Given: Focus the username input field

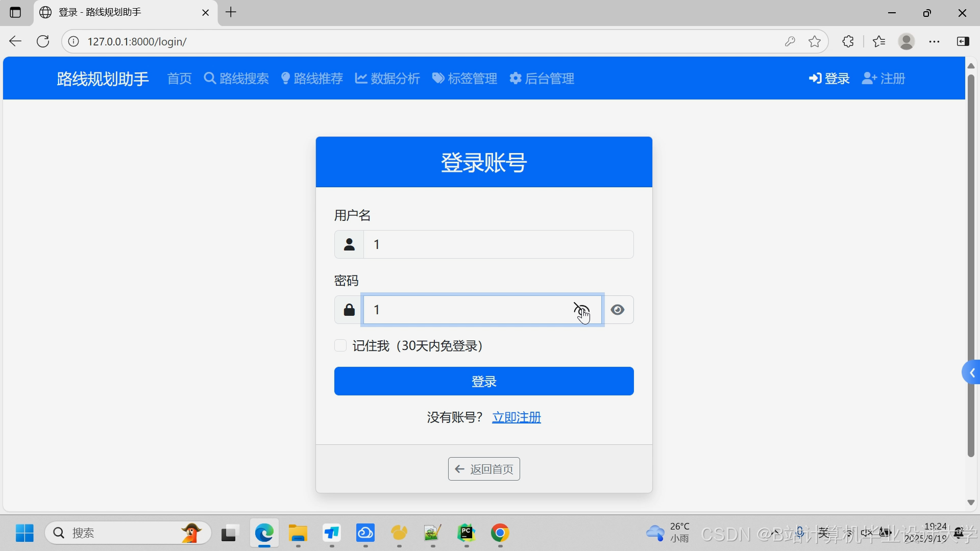Looking at the screenshot, I should coord(498,244).
